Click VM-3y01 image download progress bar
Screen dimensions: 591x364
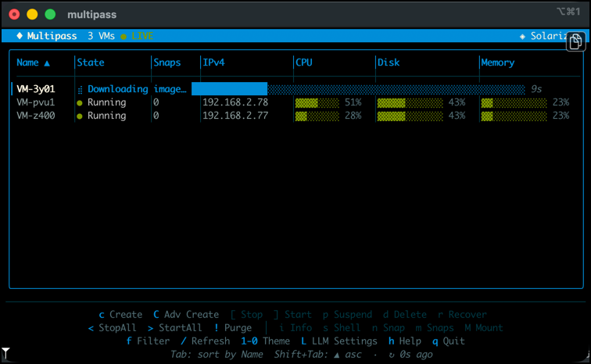(358, 89)
